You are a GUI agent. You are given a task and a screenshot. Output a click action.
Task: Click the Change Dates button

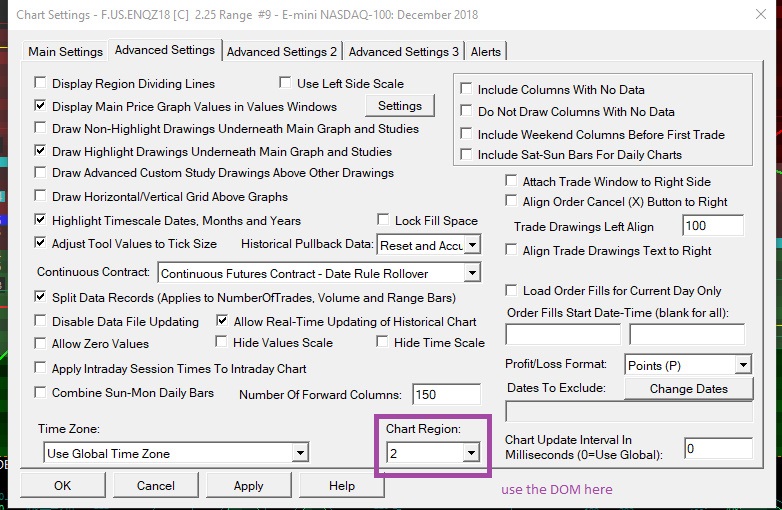688,388
